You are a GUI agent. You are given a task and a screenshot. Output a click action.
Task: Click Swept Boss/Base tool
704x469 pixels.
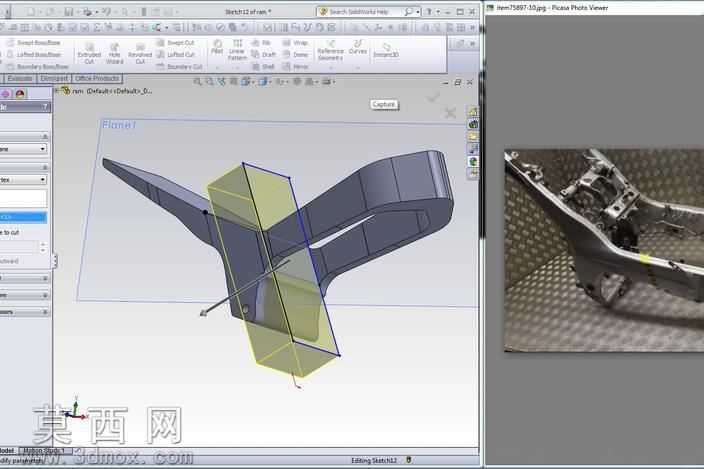[x=34, y=43]
